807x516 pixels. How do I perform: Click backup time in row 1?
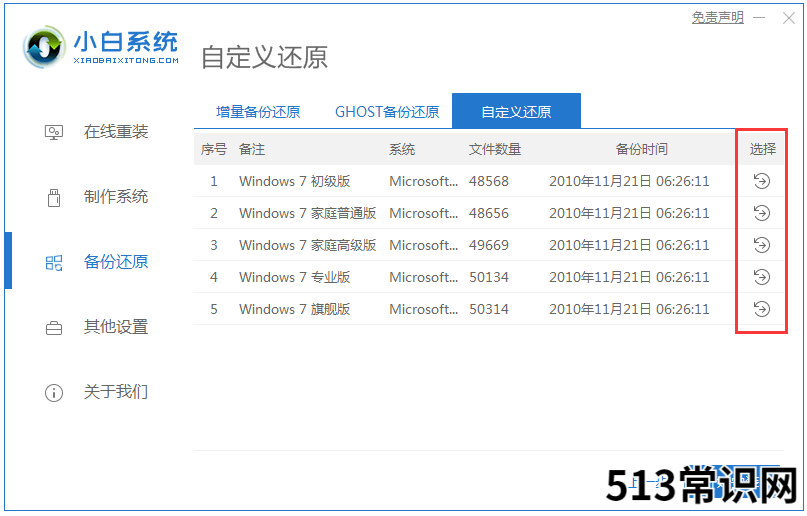629,181
